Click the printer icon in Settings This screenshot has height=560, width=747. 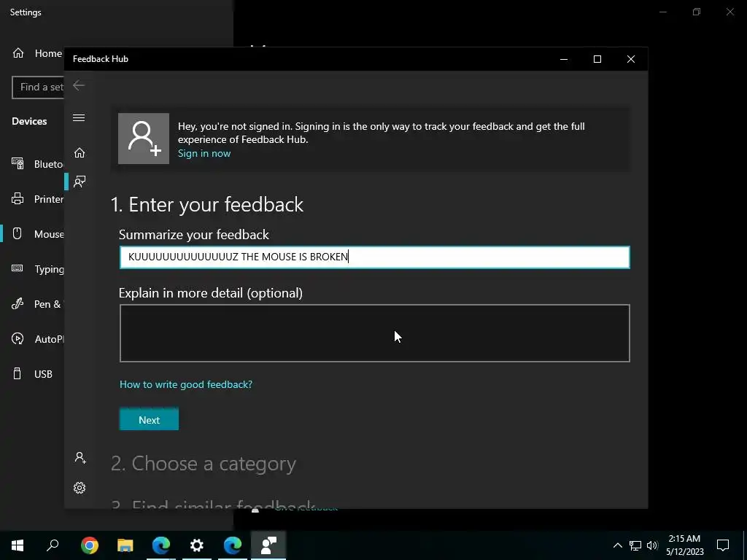(18, 198)
